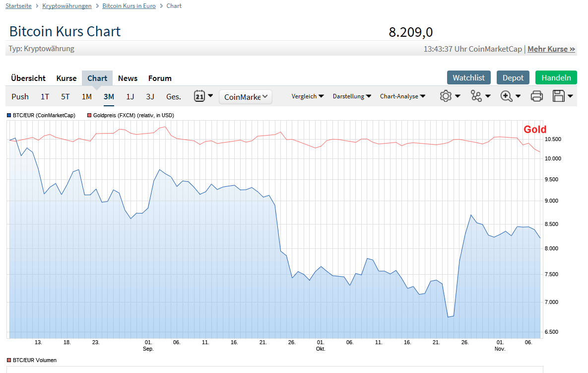Open the CoinMarketCap exchange selector
The height and width of the screenshot is (373, 588).
pos(246,97)
